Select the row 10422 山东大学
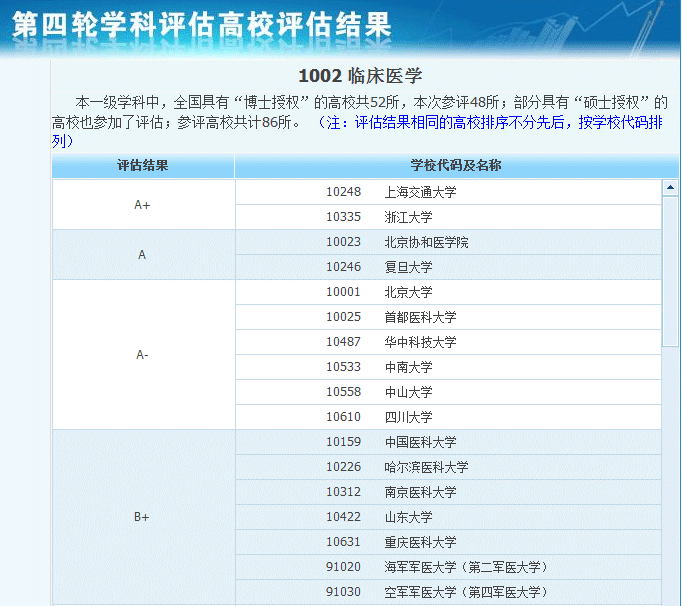This screenshot has width=682, height=606. 448,517
